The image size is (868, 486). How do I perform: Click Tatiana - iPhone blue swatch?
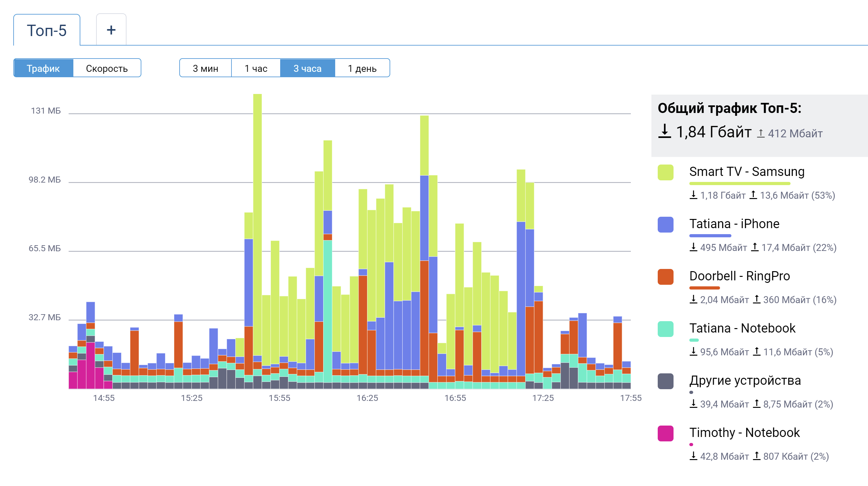pyautogui.click(x=665, y=225)
